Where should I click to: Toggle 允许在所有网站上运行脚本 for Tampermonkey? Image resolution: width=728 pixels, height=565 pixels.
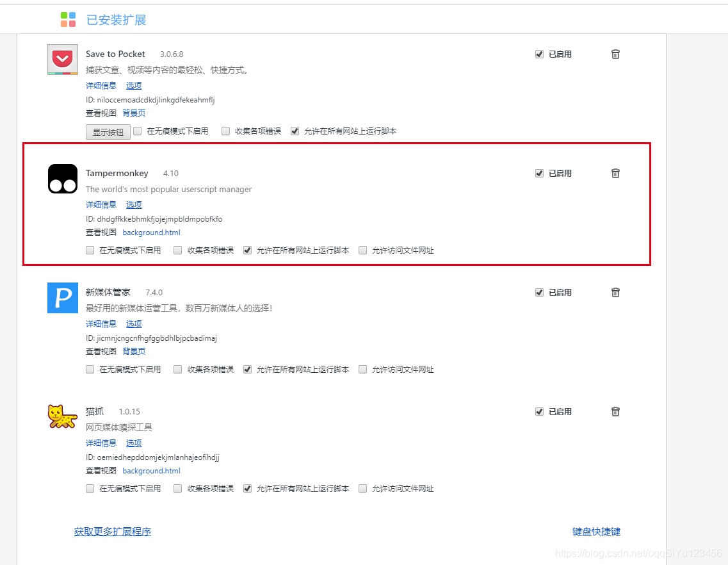(247, 250)
